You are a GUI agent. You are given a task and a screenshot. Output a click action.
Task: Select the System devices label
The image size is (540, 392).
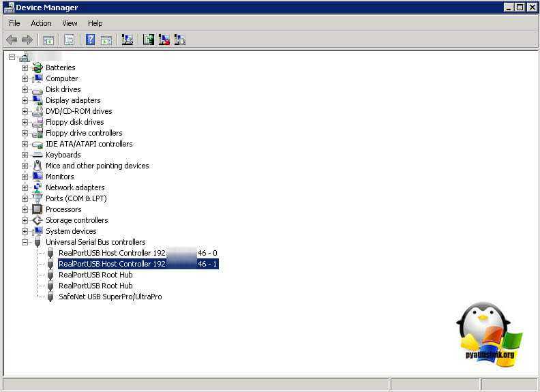point(72,231)
